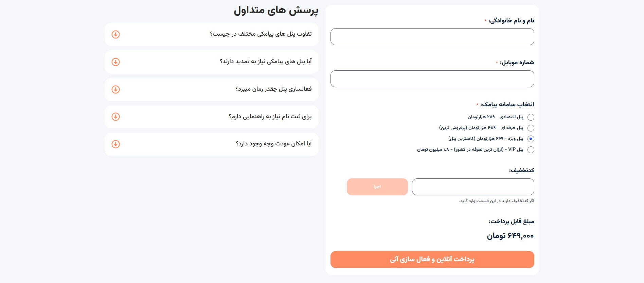Click the 'کدتخفیف' text field

pos(473,187)
